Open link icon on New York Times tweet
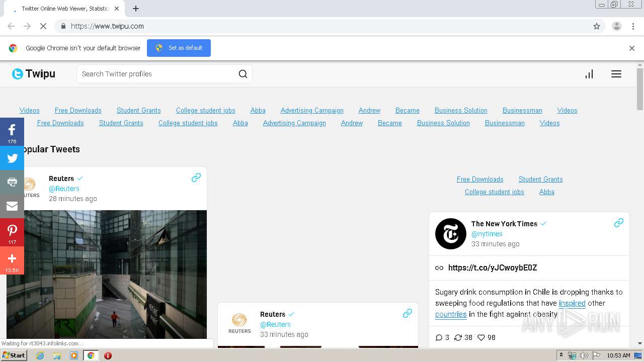Screen dimensions: 644x362 [x=619, y=223]
